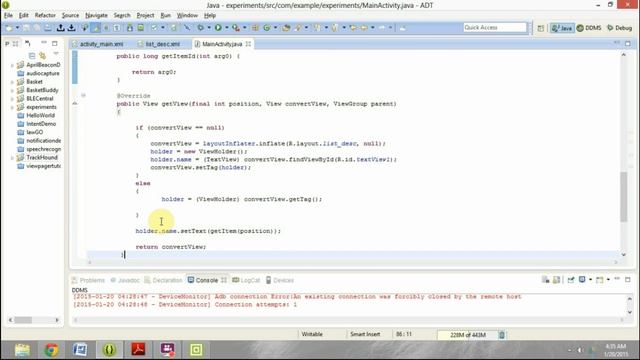
Task: Click the Debug bug icon in the toolbar
Action: (200, 28)
